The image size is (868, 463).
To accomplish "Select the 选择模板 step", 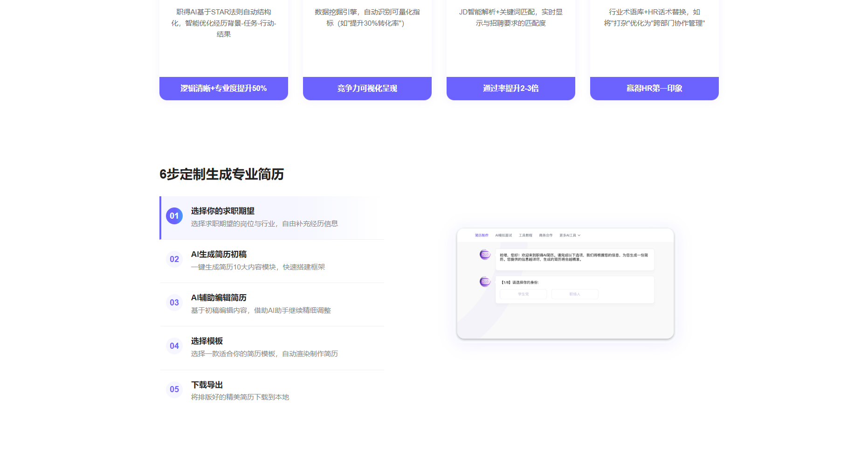I will pos(207,341).
